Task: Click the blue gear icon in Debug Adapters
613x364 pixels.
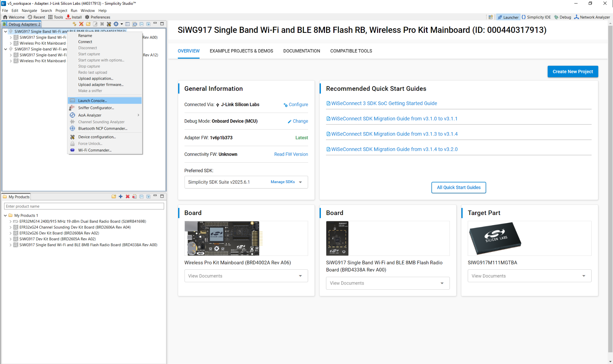Action: tap(116, 24)
